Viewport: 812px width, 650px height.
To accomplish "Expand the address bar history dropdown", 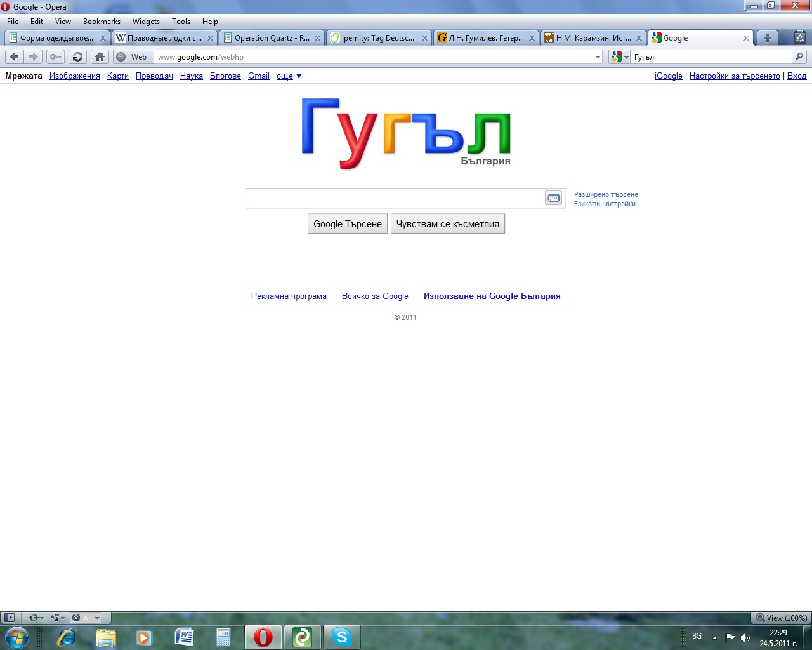I will coord(598,57).
